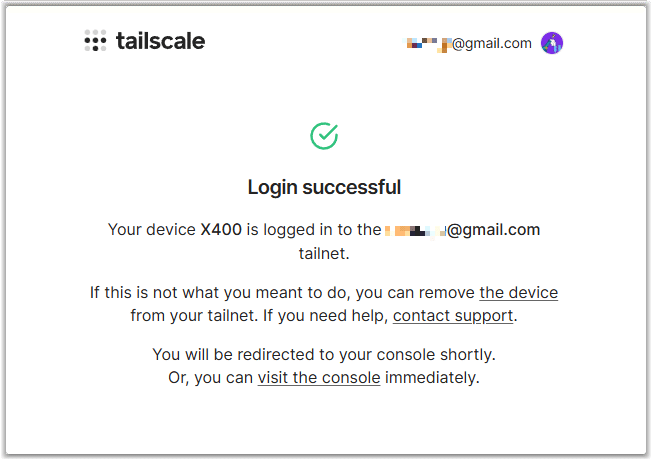652x460 pixels.
Task: Click the "Login successful" heading
Action: [x=324, y=187]
